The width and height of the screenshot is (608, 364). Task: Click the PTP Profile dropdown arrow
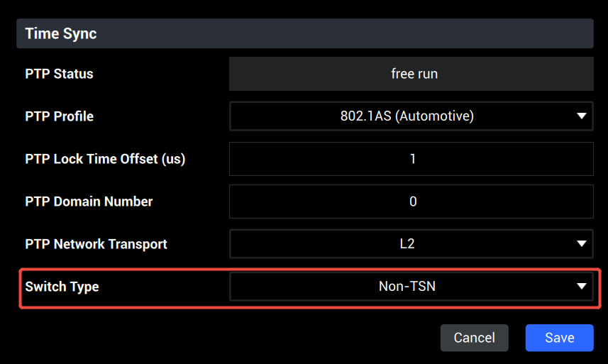[x=581, y=116]
